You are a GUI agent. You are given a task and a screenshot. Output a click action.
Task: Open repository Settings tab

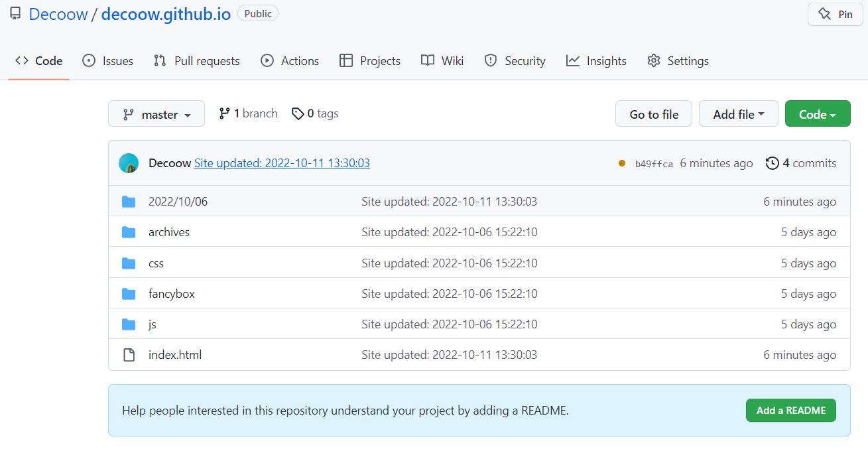point(678,61)
